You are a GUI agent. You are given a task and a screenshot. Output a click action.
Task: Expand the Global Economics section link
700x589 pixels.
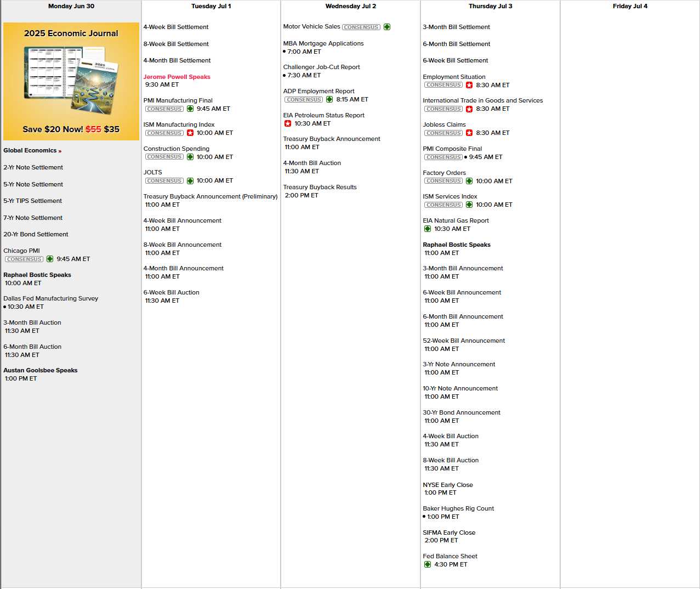pos(32,150)
